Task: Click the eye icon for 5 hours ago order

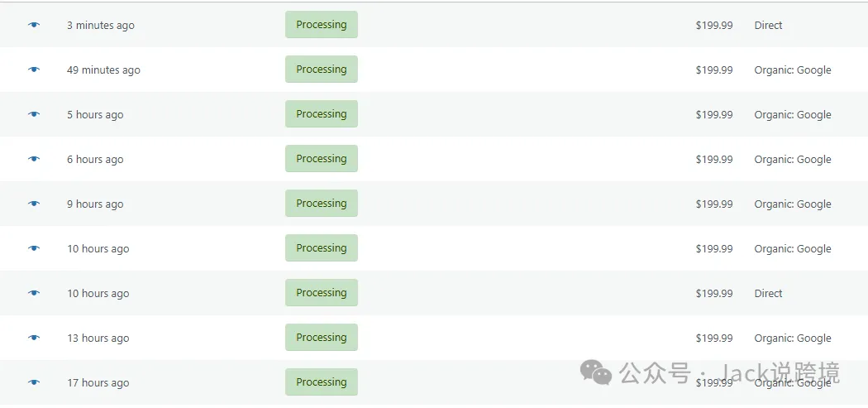Action: (34, 114)
